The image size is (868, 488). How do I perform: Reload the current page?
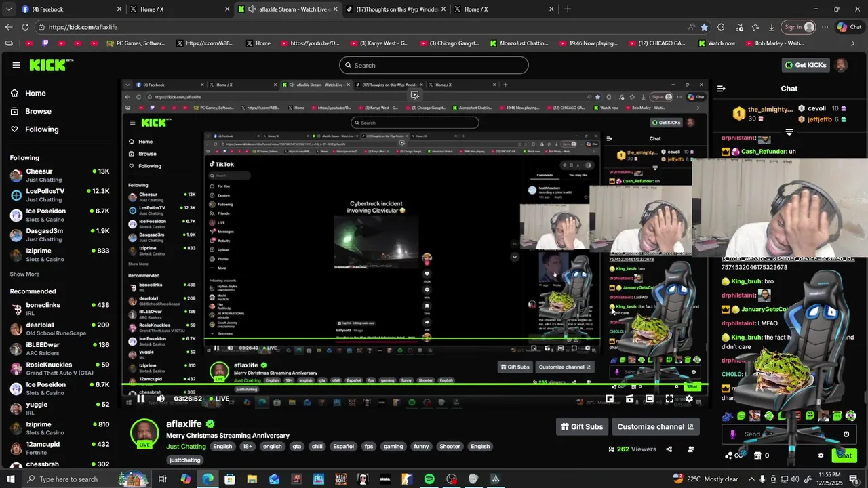25,27
